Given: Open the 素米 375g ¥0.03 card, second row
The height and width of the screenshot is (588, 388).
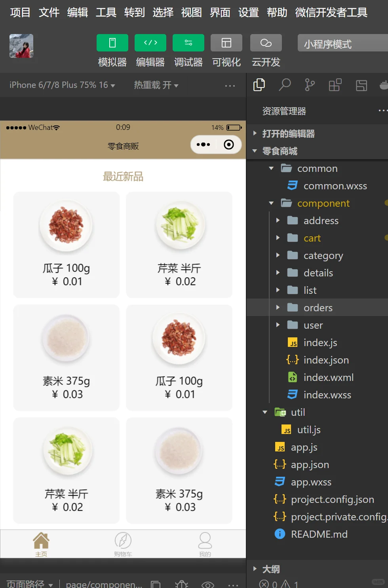Looking at the screenshot, I should click(67, 358).
